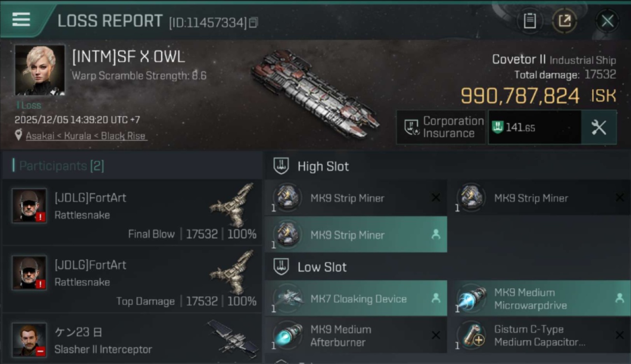Screen dimensions: 631x364
Task: Click the MK7 Cloaking Device module
Action: point(356,298)
